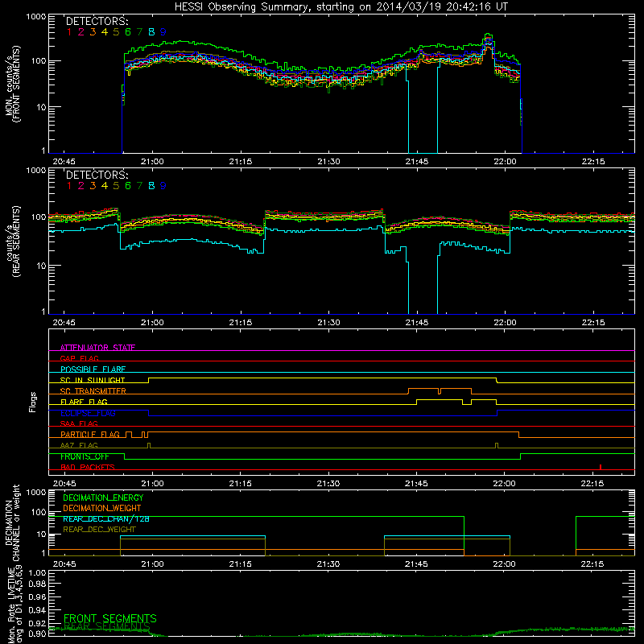Click the 22:00 tick label under rear segments plot
Screen dimensions: 644x644
click(x=505, y=323)
